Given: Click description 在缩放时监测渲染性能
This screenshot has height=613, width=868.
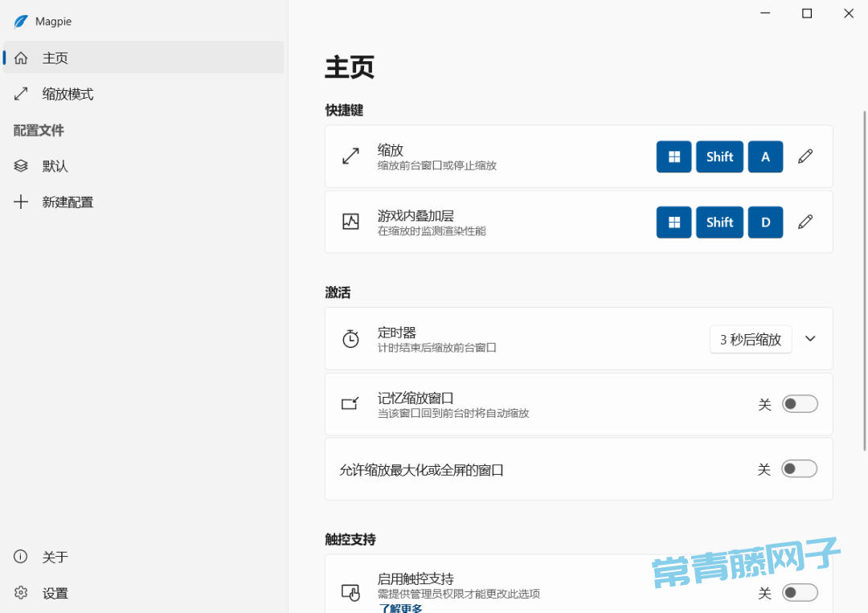Looking at the screenshot, I should coord(432,231).
